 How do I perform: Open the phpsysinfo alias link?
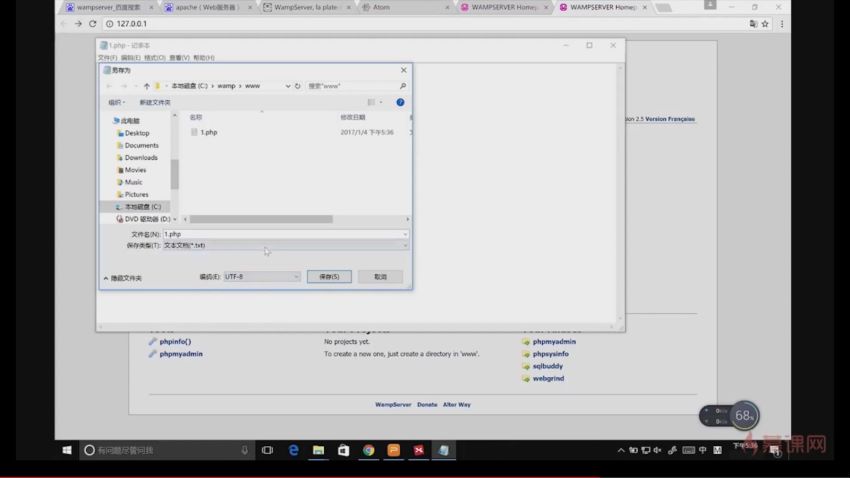[551, 354]
